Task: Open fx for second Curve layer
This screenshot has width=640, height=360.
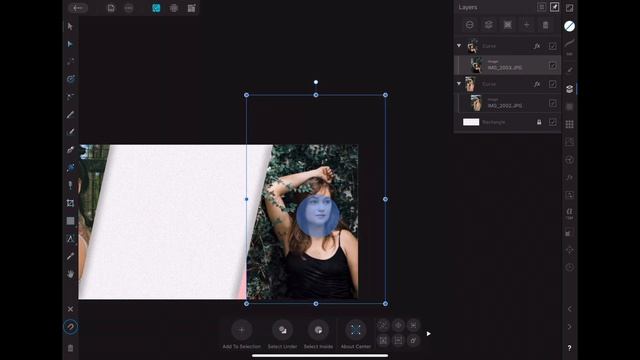Action: pos(537,84)
